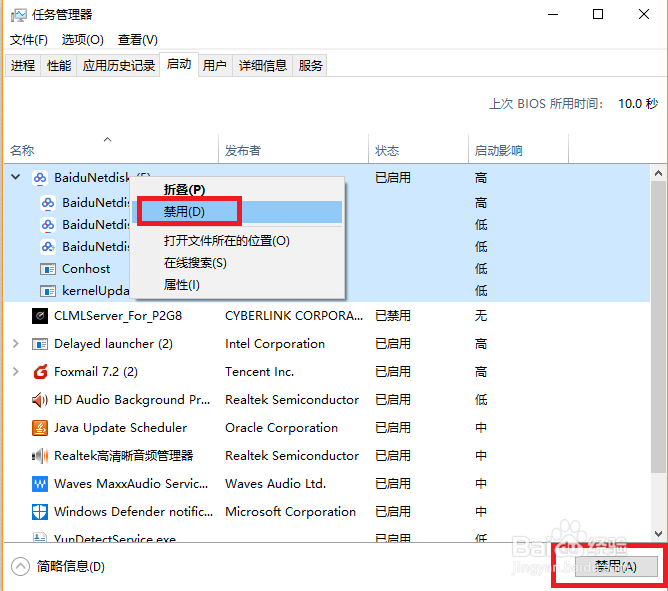The height and width of the screenshot is (591, 668).
Task: Choose 折叠(P) in the context menu
Action: coord(237,190)
